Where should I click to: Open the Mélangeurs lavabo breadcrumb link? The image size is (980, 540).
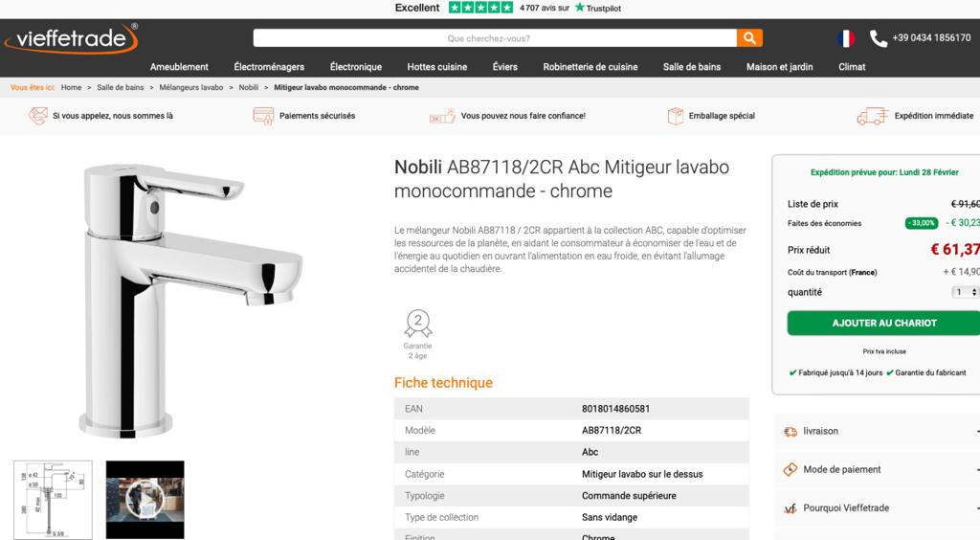[191, 87]
